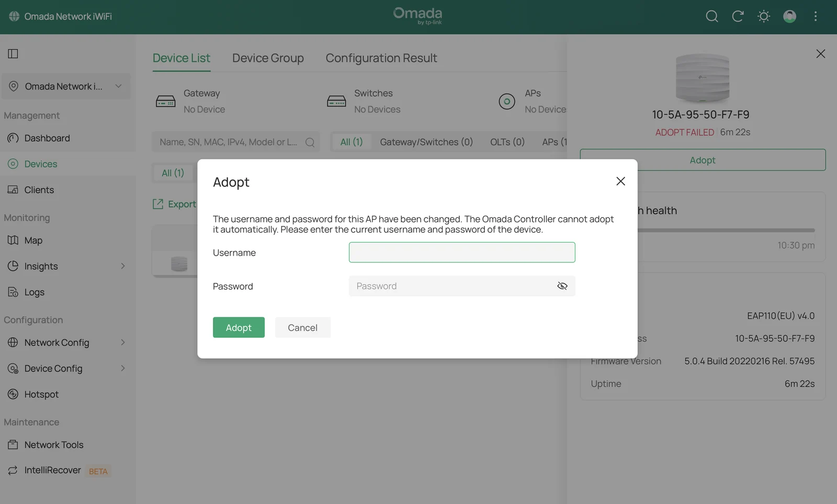
Task: Open the user account avatar menu
Action: click(789, 16)
